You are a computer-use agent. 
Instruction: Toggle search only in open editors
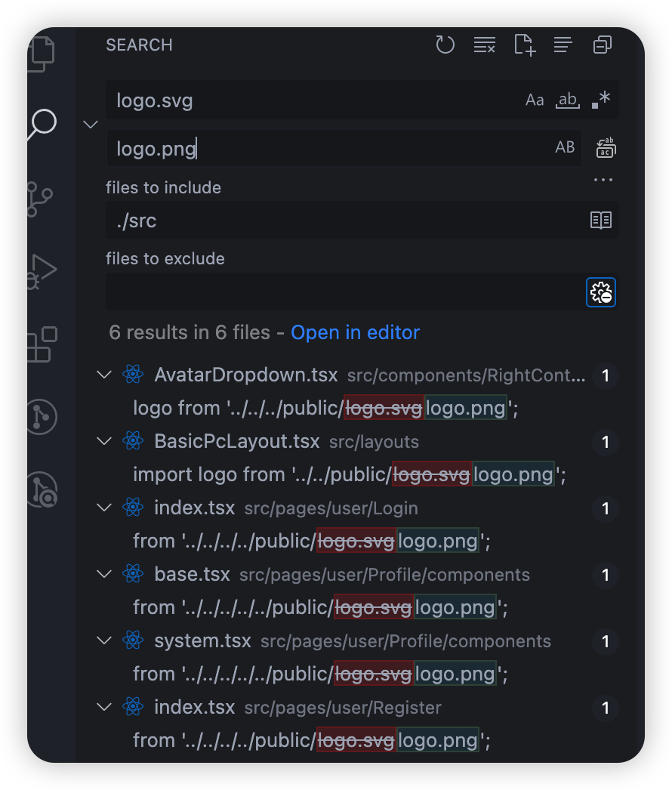(601, 221)
